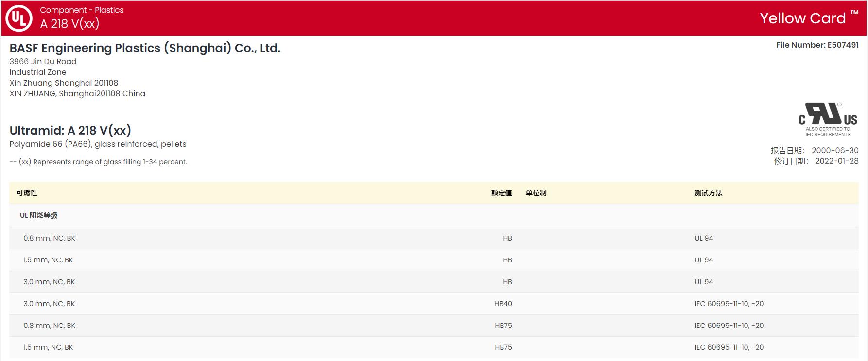868x361 pixels.
Task: Click the 'Industrial Zone' address line
Action: point(38,72)
